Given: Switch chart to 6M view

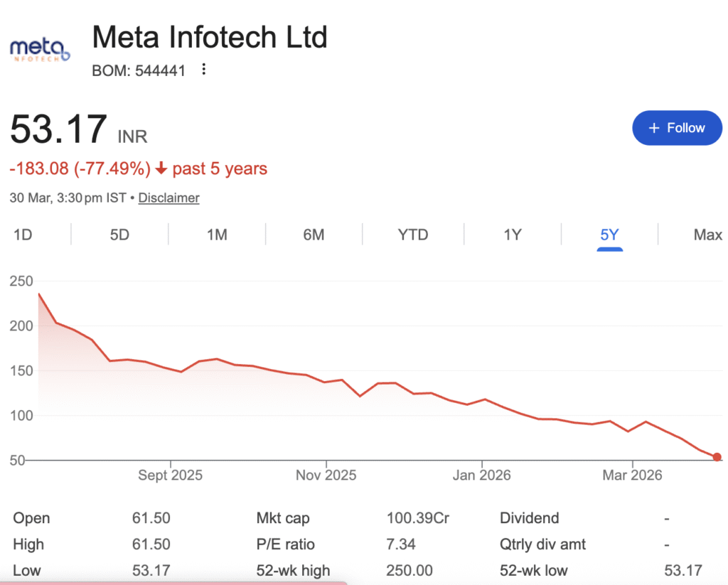Looking at the screenshot, I should [314, 235].
